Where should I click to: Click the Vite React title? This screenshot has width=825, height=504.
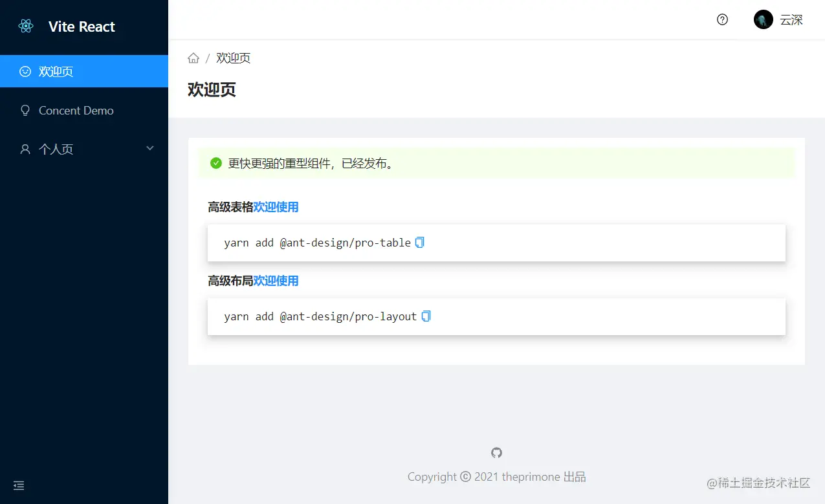[82, 27]
